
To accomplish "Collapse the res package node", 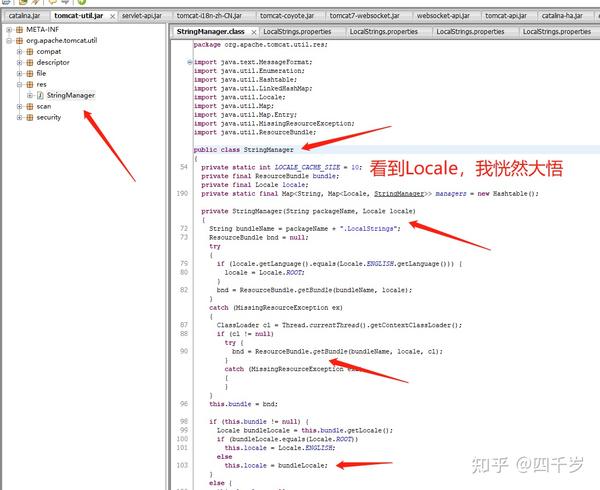I will click(x=19, y=85).
